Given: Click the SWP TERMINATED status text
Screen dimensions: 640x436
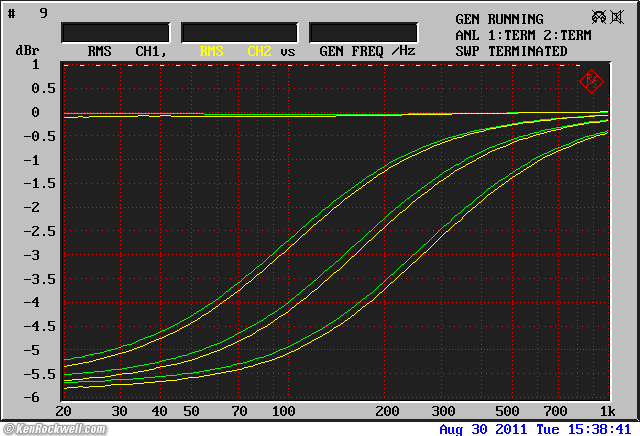Looking at the screenshot, I should 511,51.
